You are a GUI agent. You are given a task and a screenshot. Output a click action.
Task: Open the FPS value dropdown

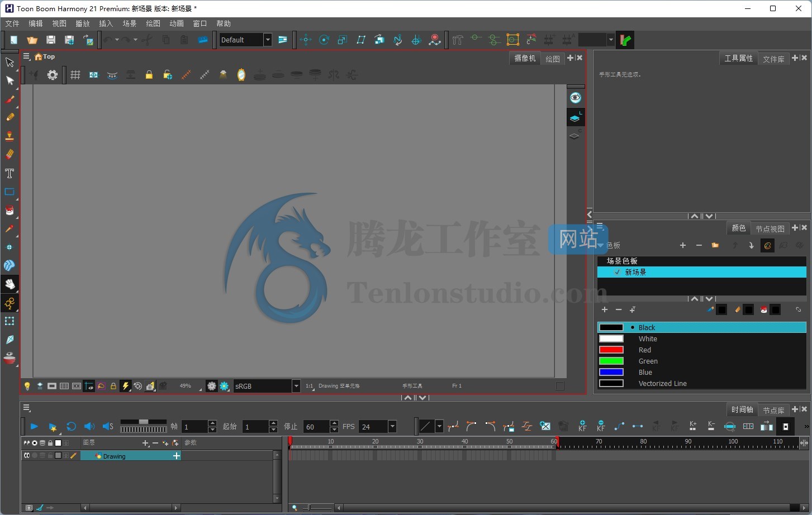click(x=392, y=427)
